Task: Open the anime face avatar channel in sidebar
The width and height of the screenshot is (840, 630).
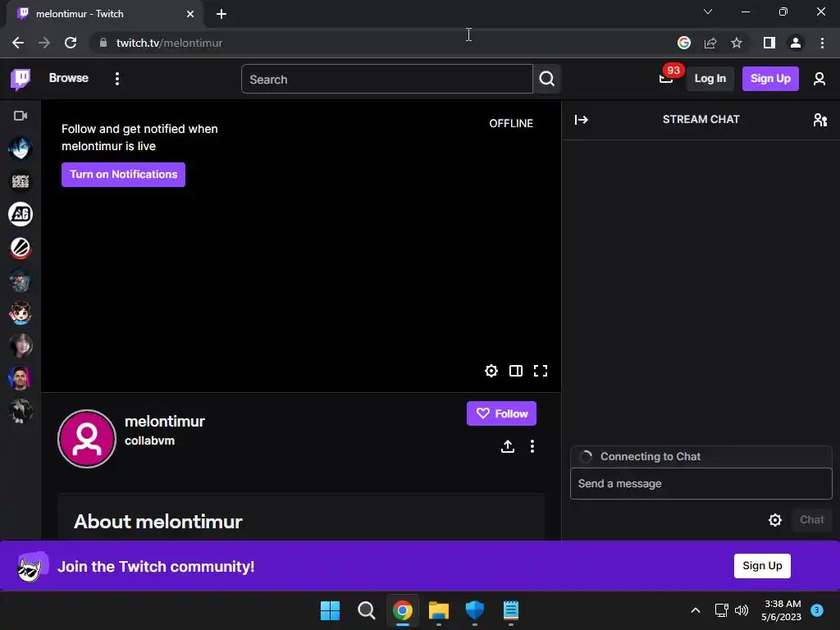Action: pos(21,313)
